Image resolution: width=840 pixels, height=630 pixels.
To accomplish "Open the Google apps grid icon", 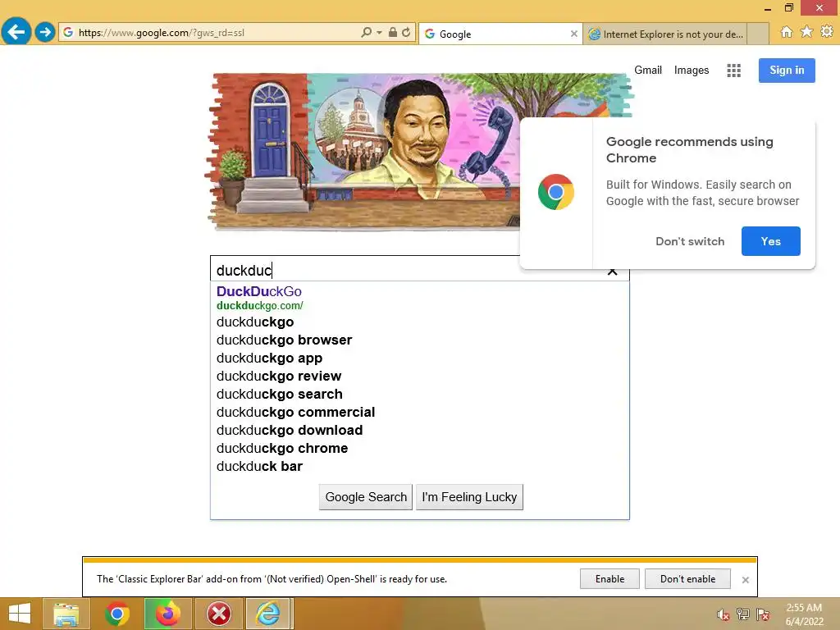I will (733, 71).
